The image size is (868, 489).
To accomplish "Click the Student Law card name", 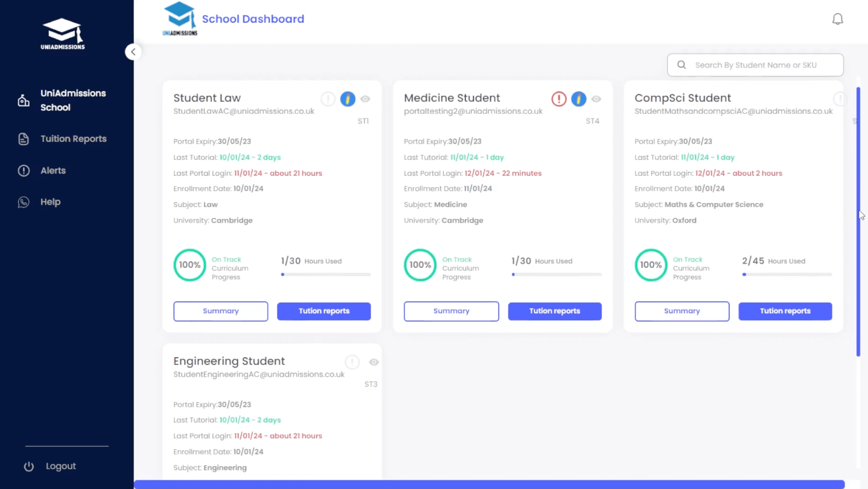I will (207, 98).
